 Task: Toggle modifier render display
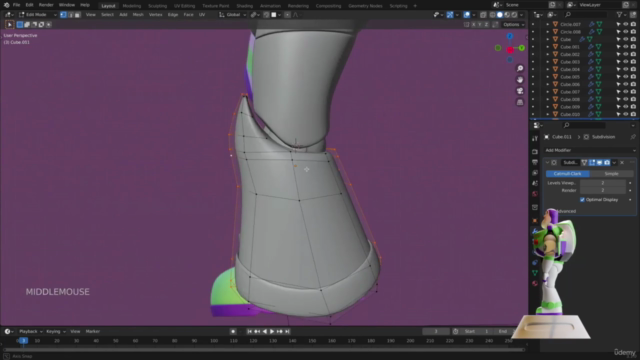607,162
